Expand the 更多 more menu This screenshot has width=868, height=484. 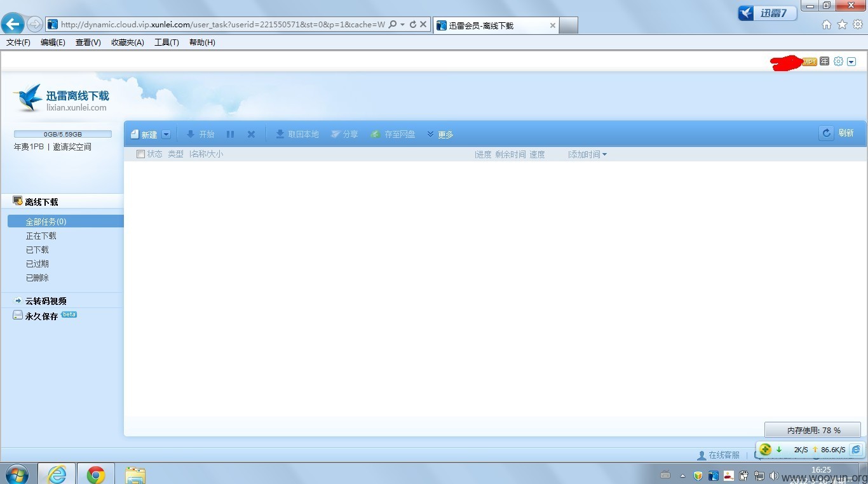click(440, 135)
